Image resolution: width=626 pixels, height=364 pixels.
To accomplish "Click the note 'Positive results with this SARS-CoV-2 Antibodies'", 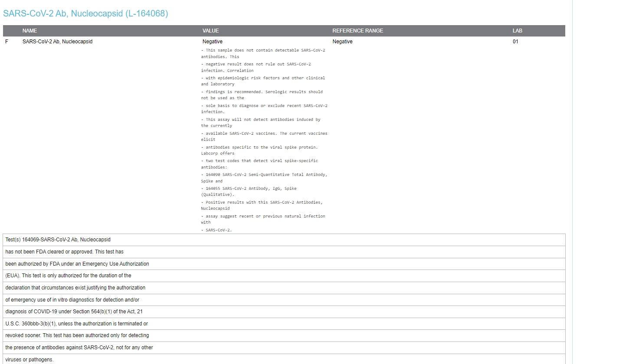I will point(262,205).
